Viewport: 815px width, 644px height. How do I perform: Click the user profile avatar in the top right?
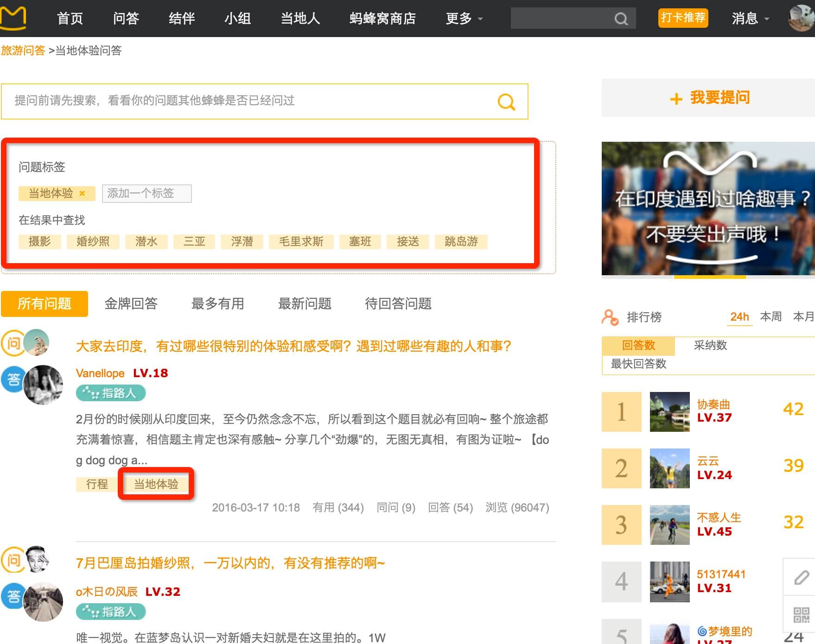pos(801,18)
